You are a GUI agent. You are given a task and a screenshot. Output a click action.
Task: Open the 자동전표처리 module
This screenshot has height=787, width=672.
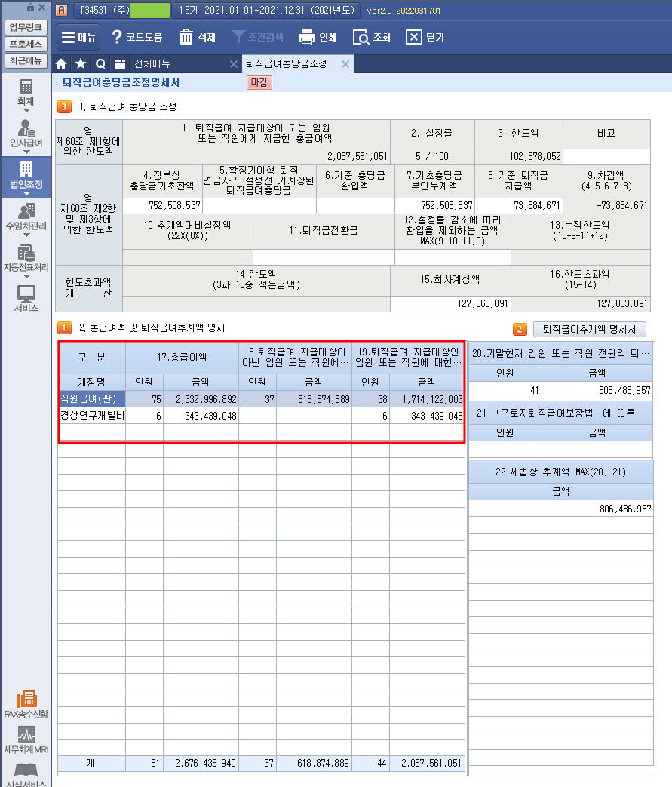[26, 259]
